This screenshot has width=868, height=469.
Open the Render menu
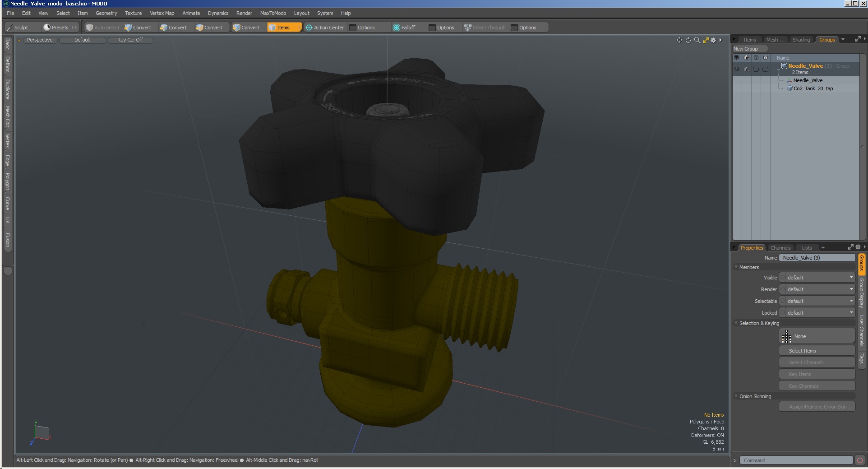pos(244,13)
